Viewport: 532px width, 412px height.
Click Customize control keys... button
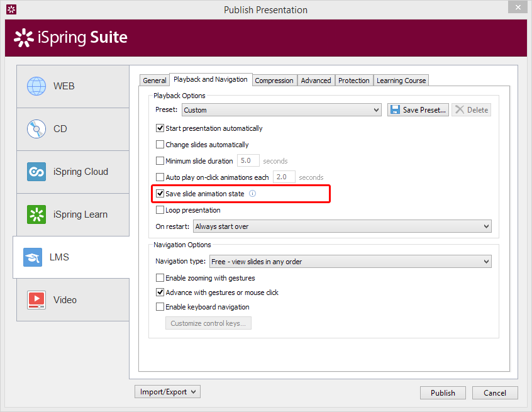208,323
